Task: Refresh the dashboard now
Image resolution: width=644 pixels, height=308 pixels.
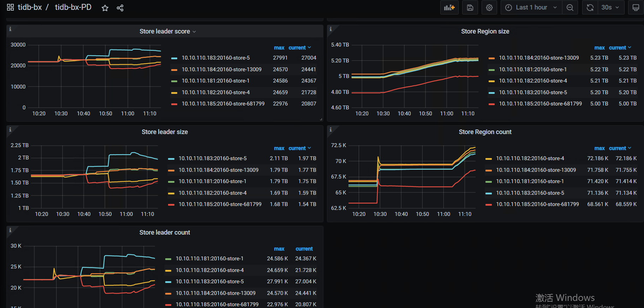Action: click(590, 7)
